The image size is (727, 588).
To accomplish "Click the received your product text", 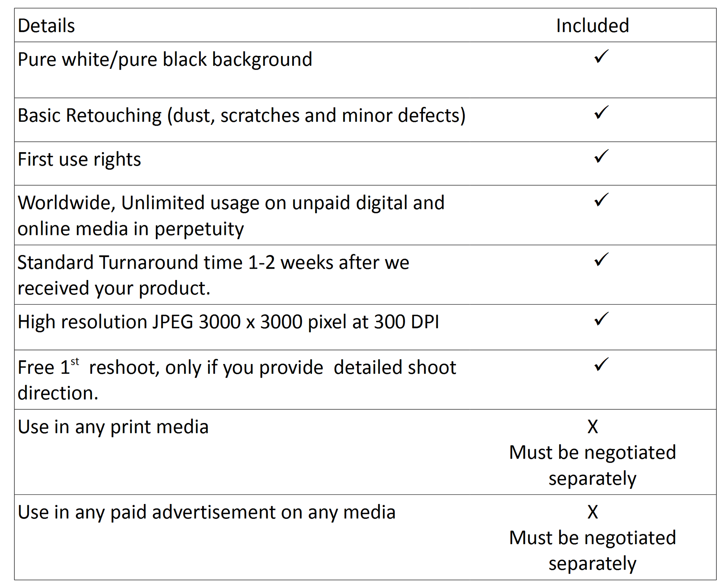I will click(114, 289).
